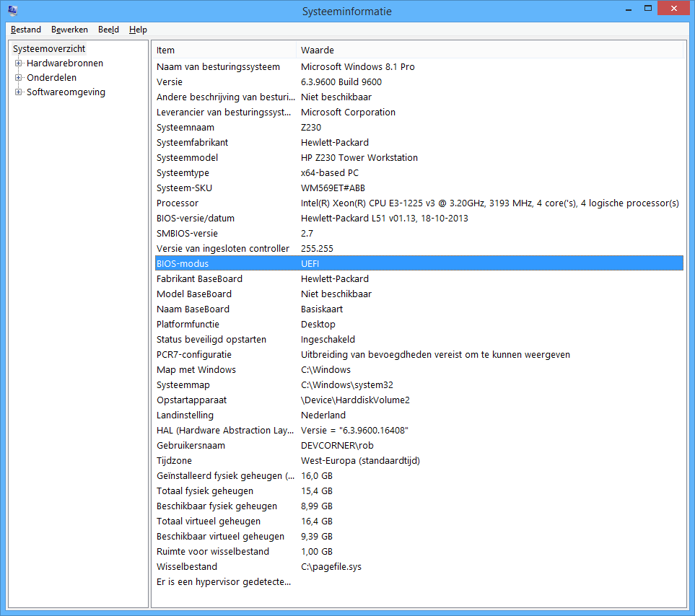
Task: Select the 'Model BaseBoard' row
Action: point(419,294)
